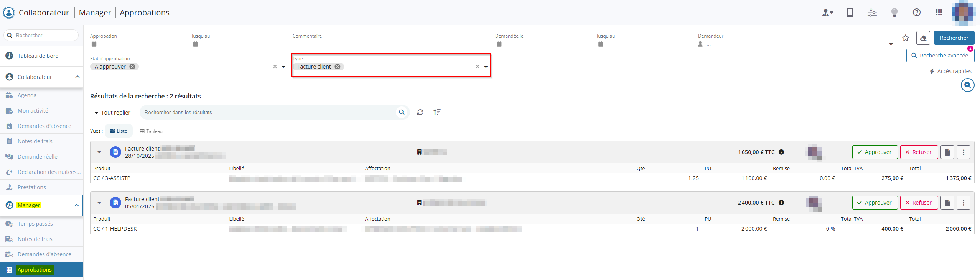Click the star favorites icon
The width and height of the screenshot is (980, 280).
[906, 38]
